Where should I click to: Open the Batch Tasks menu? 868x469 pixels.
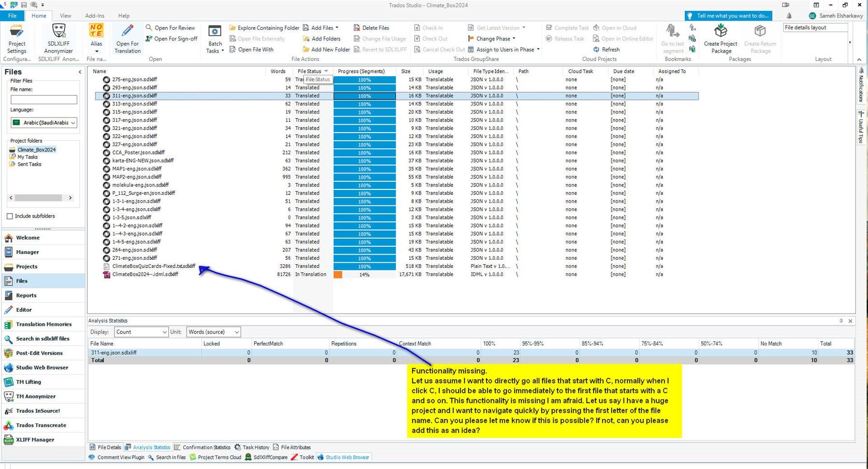point(215,39)
